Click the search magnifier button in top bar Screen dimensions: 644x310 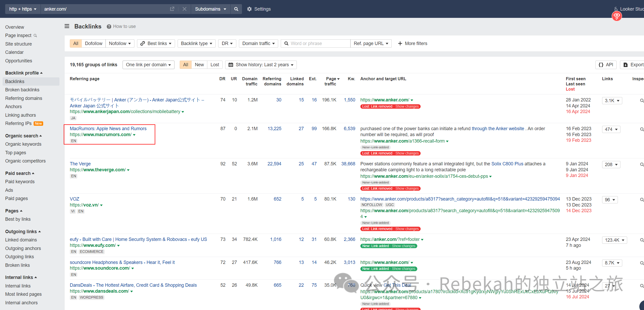coord(236,9)
